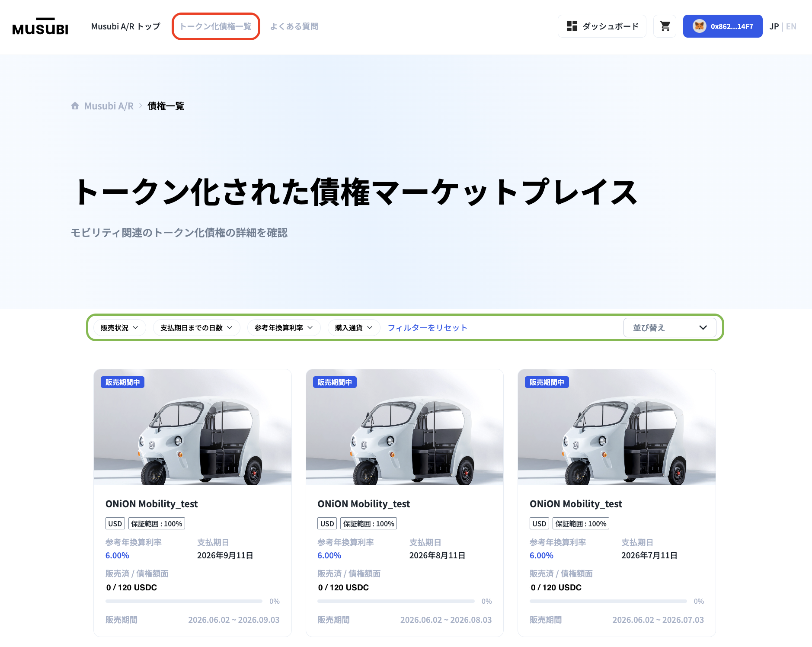Go to Musubi A/R breadcrumb link

(109, 106)
